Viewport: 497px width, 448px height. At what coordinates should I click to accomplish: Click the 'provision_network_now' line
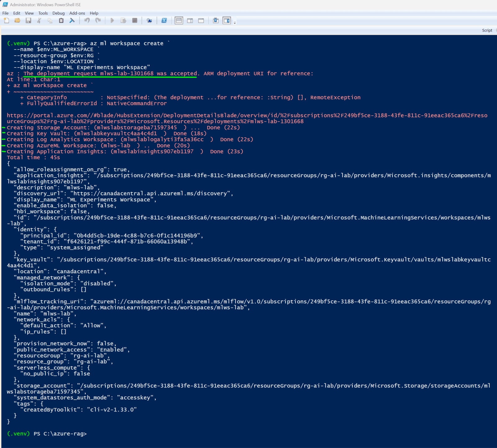[x=65, y=344]
